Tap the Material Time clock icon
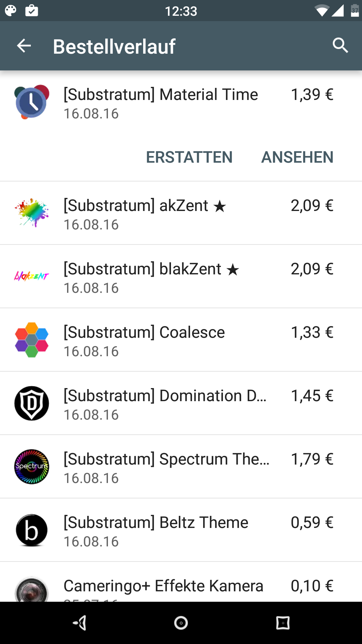362x644 pixels. [32, 102]
